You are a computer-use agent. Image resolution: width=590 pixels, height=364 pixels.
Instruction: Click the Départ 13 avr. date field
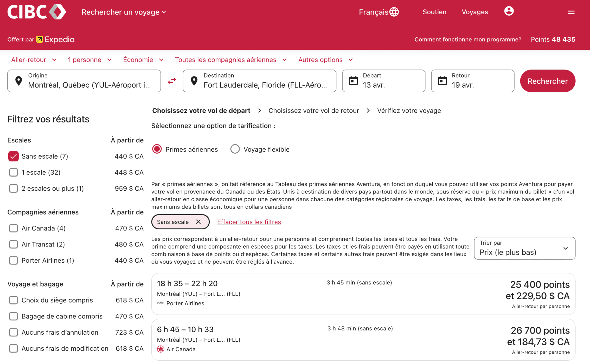point(383,81)
